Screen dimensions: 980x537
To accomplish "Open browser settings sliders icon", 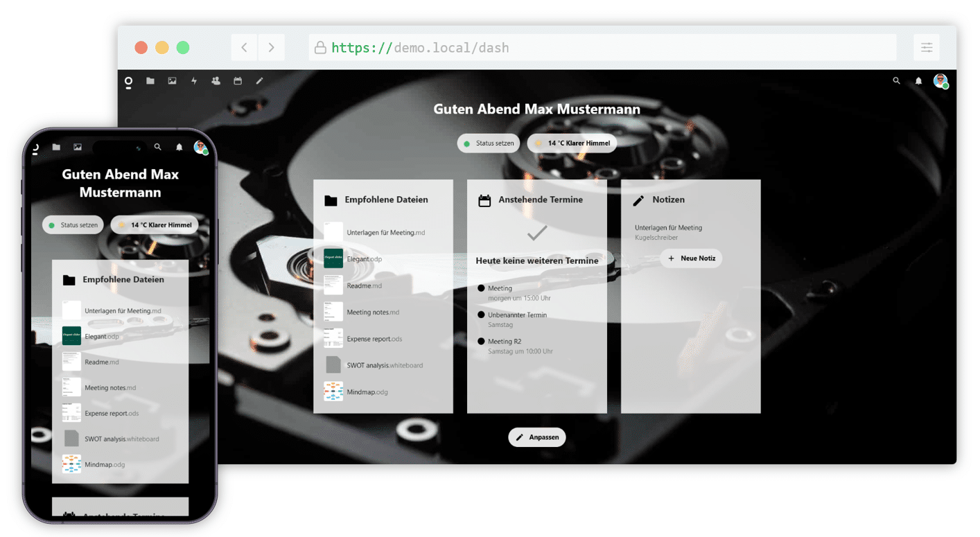I will pyautogui.click(x=927, y=48).
